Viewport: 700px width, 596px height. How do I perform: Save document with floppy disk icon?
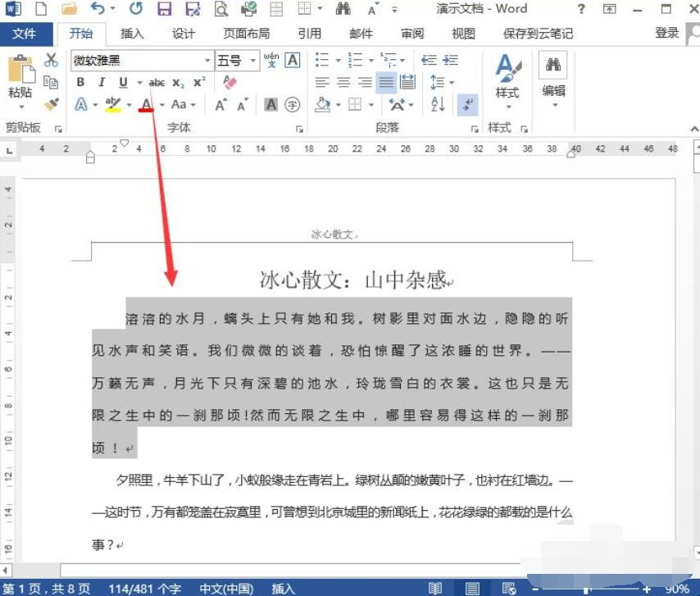(x=165, y=8)
